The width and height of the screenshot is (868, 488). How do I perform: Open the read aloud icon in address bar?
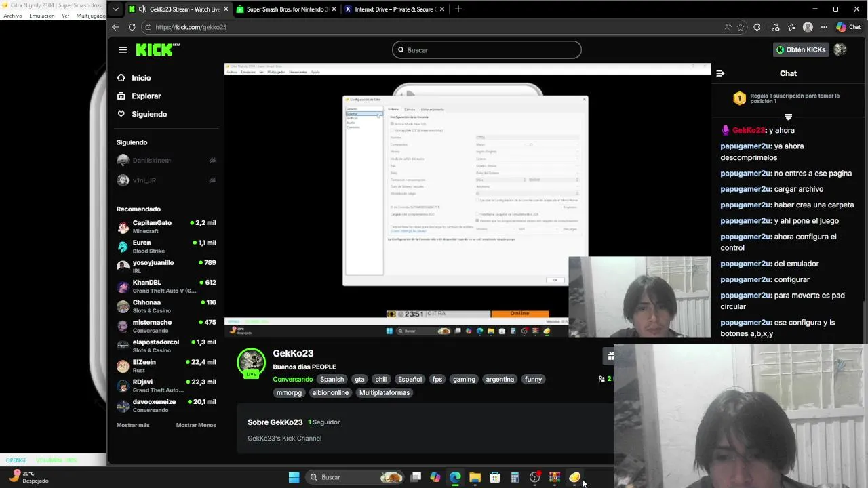pyautogui.click(x=728, y=27)
